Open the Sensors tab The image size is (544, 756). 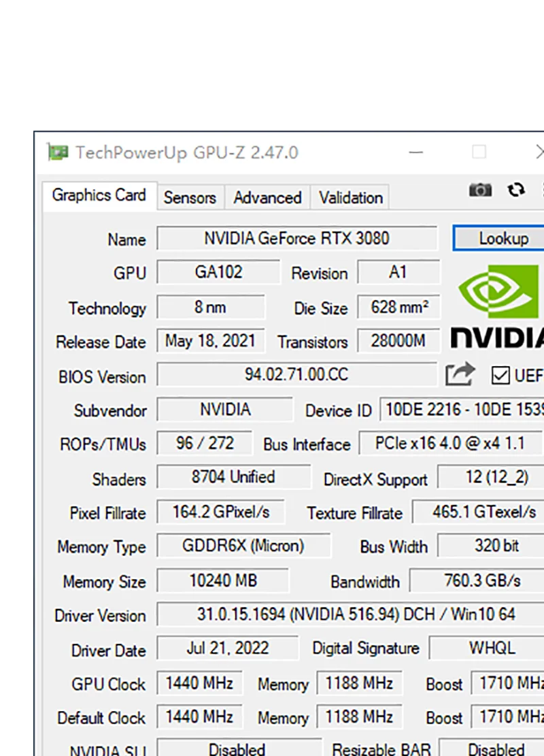(x=190, y=198)
